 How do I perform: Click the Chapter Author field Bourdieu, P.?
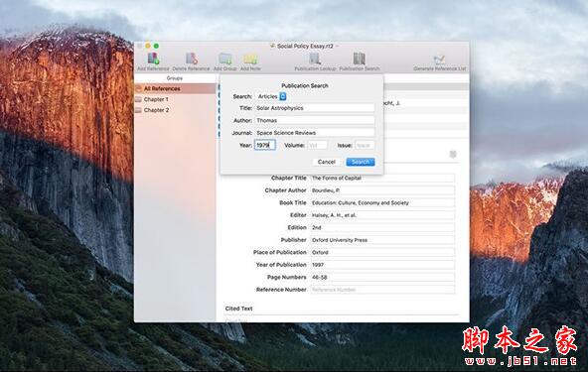(x=382, y=190)
